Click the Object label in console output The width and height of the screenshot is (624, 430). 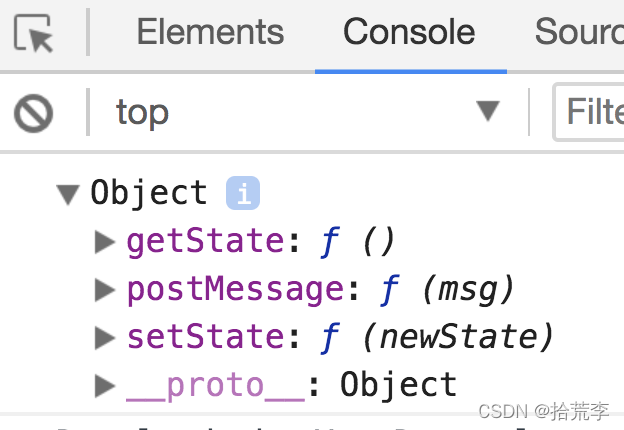coord(149,194)
